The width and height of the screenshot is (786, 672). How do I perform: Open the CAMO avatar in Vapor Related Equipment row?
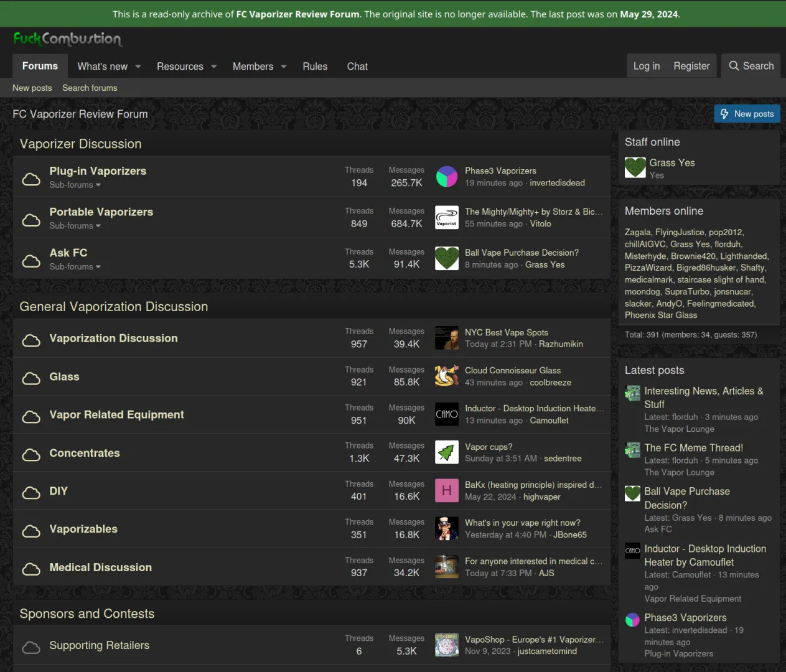click(x=446, y=414)
